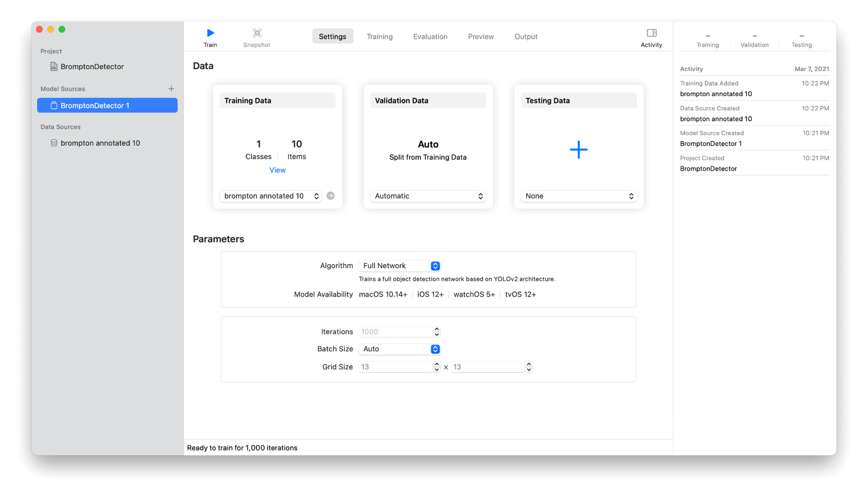Open Validation Data Automatic dropdown
868x497 pixels.
[x=428, y=196]
